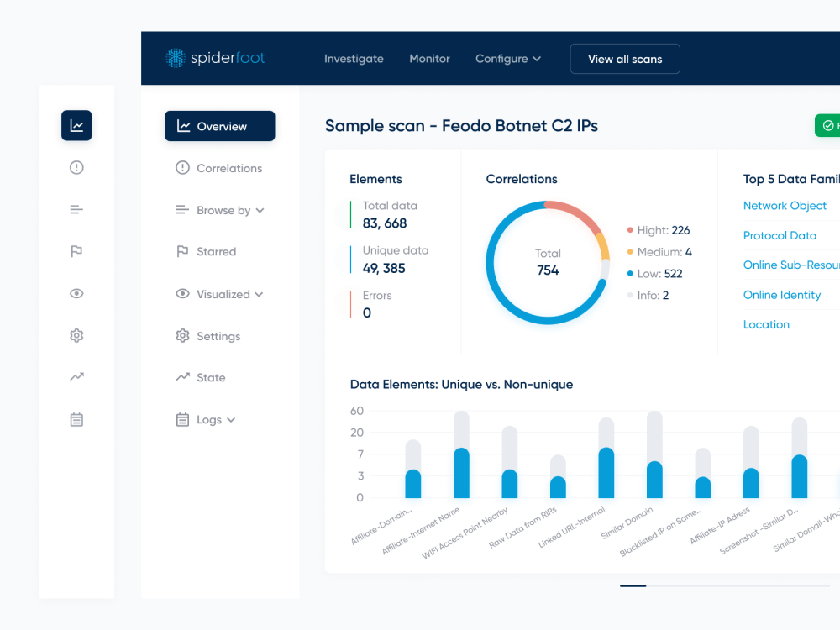Screen dimensions: 840x630
Task: Open the Location link
Action: click(767, 324)
